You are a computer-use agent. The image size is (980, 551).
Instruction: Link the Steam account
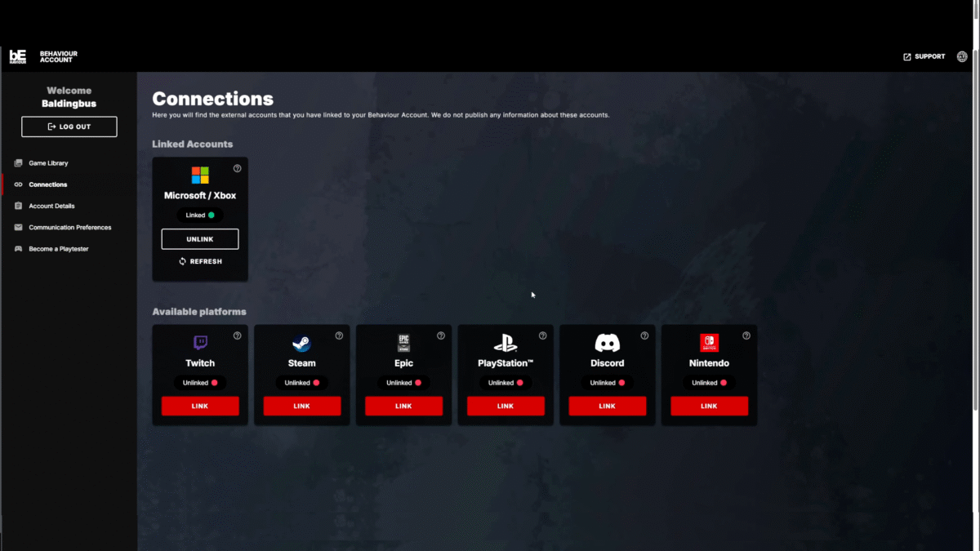coord(301,406)
